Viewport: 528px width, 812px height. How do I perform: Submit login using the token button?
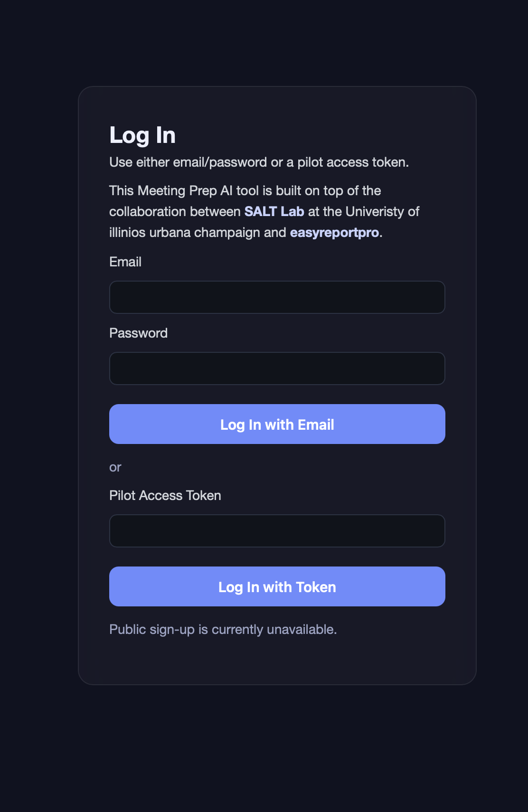[x=277, y=586]
